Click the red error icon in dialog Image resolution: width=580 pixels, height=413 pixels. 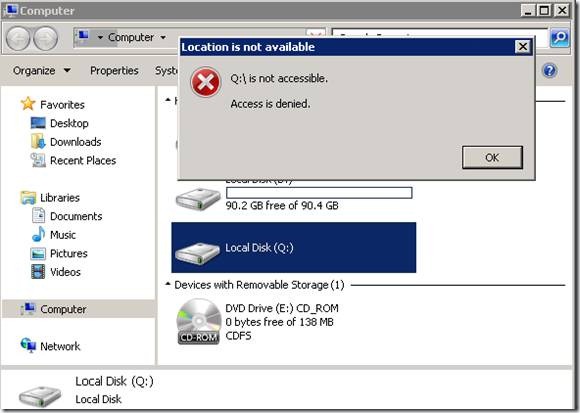click(x=206, y=82)
